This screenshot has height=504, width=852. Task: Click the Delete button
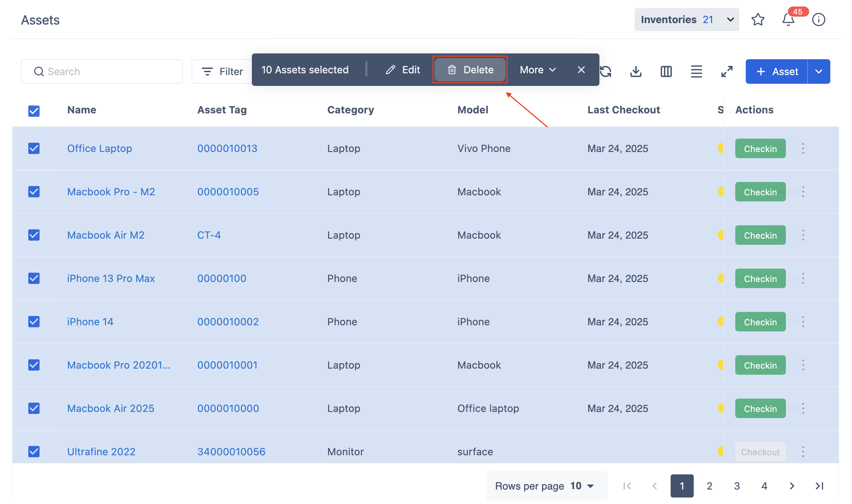[x=470, y=70]
